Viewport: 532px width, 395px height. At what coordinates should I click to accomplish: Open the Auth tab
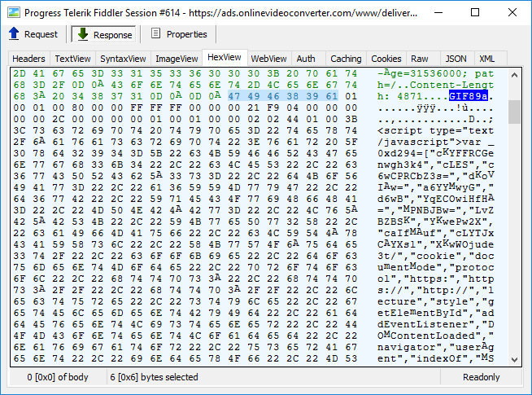click(306, 59)
